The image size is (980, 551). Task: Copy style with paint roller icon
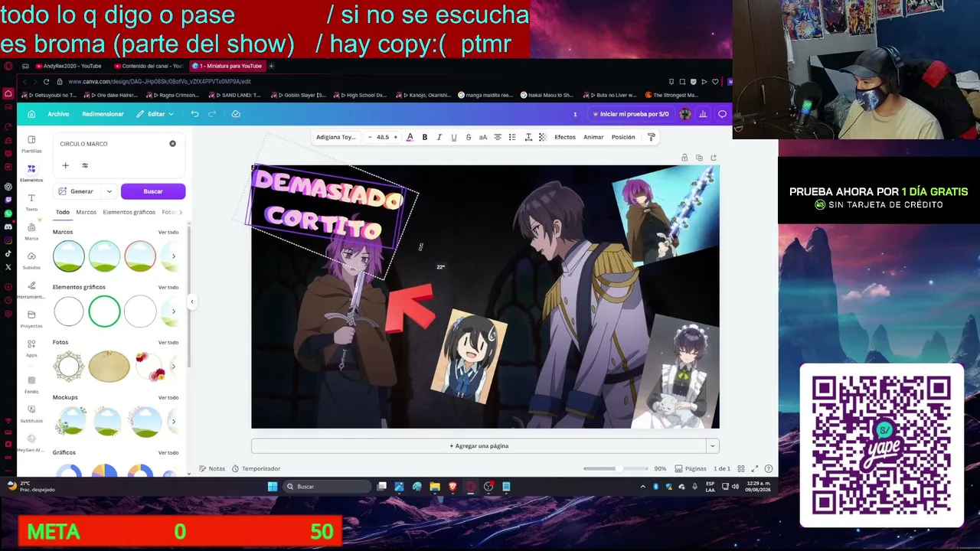click(x=652, y=137)
